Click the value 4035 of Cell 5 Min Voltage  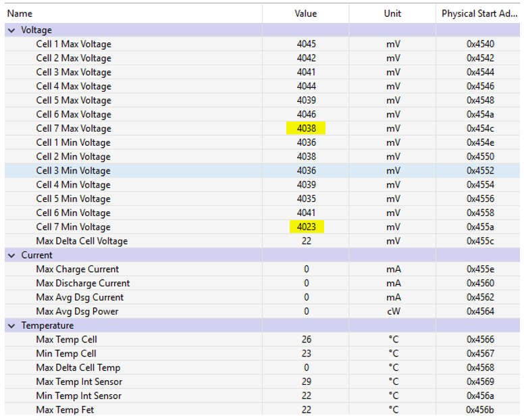click(x=306, y=199)
